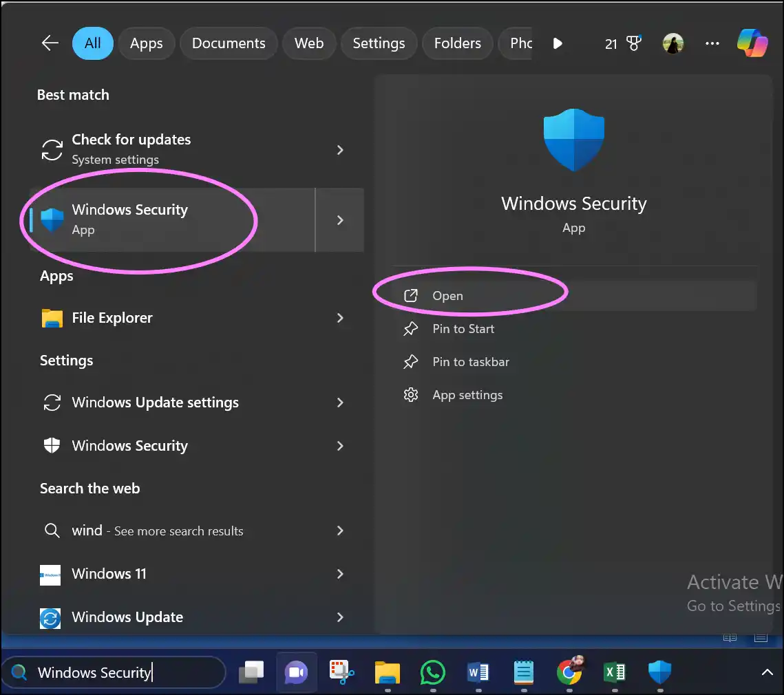Expand chevron next to Check for updates
Screen dimensions: 784x695
tap(340, 149)
